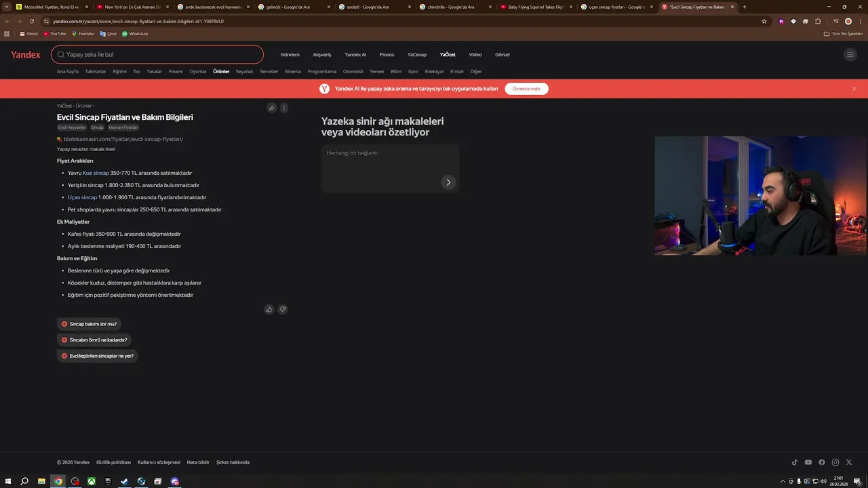The width and height of the screenshot is (868, 488).
Task: Open File Explorer from taskbar
Action: (41, 481)
